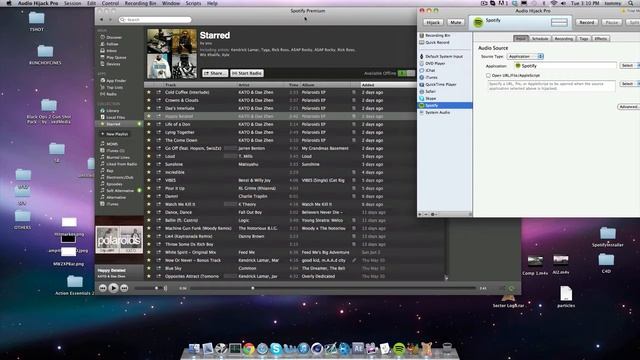
Task: Click share icon on the VIBES row
Action: (x=158, y=180)
